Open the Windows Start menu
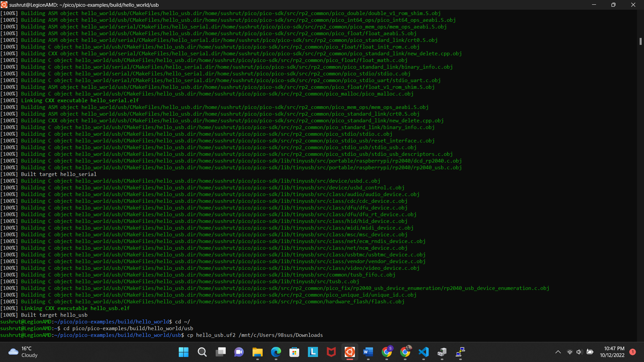 [x=183, y=352]
